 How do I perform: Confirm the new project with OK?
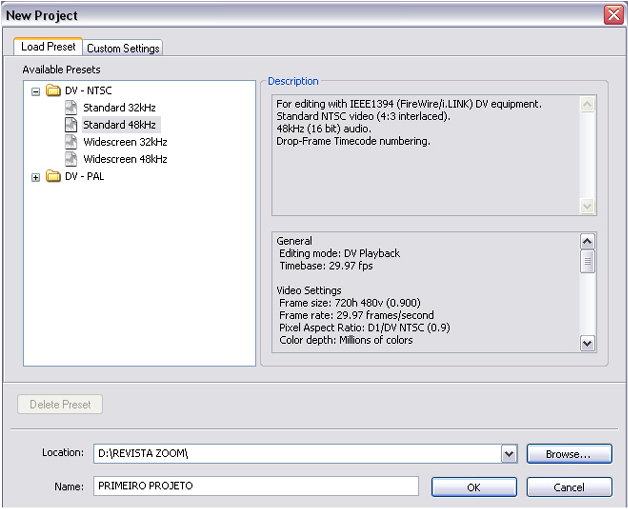473,487
